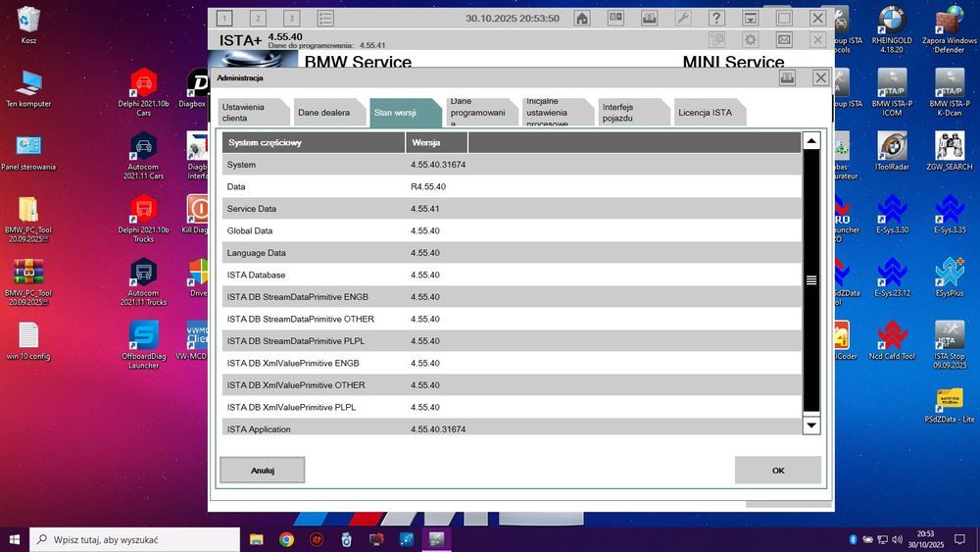Viewport: 980px width, 552px height.
Task: Open ISTA help question mark icon
Action: click(717, 18)
